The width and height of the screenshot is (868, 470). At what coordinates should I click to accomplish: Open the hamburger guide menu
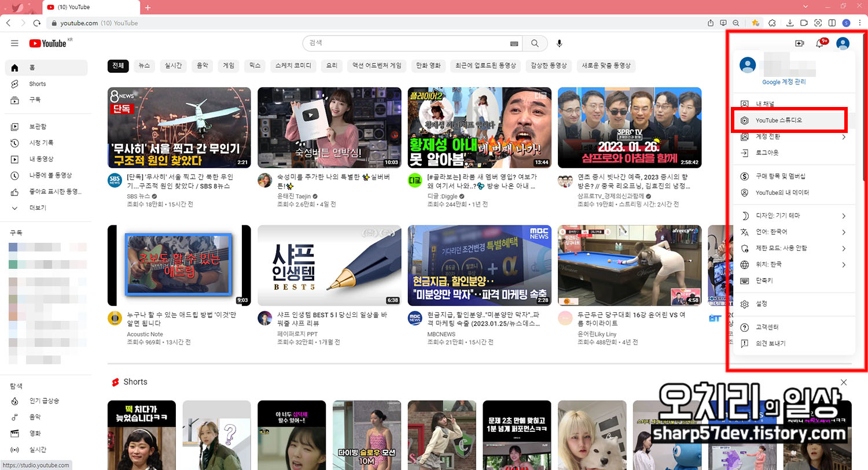[14, 43]
